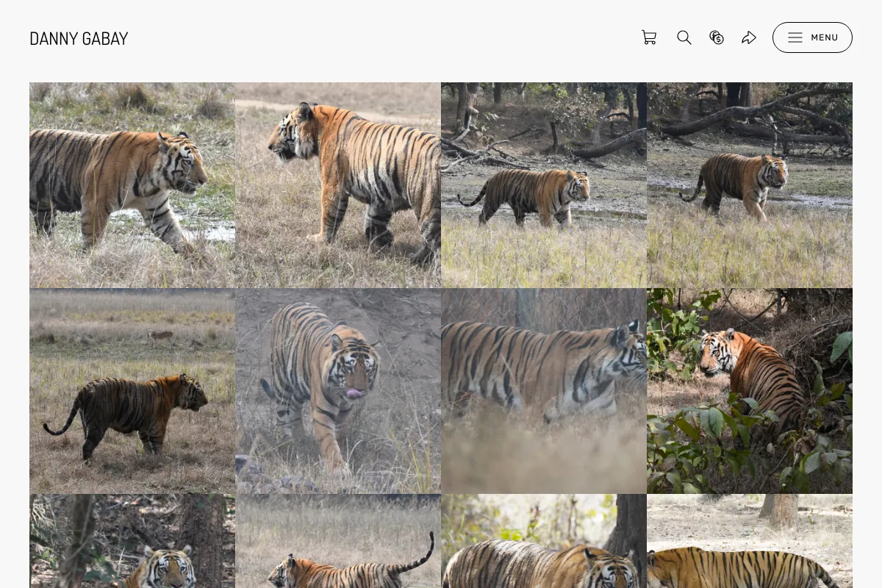Image resolution: width=882 pixels, height=588 pixels.
Task: Click the hamburger lines inside Menu button
Action: 795,37
